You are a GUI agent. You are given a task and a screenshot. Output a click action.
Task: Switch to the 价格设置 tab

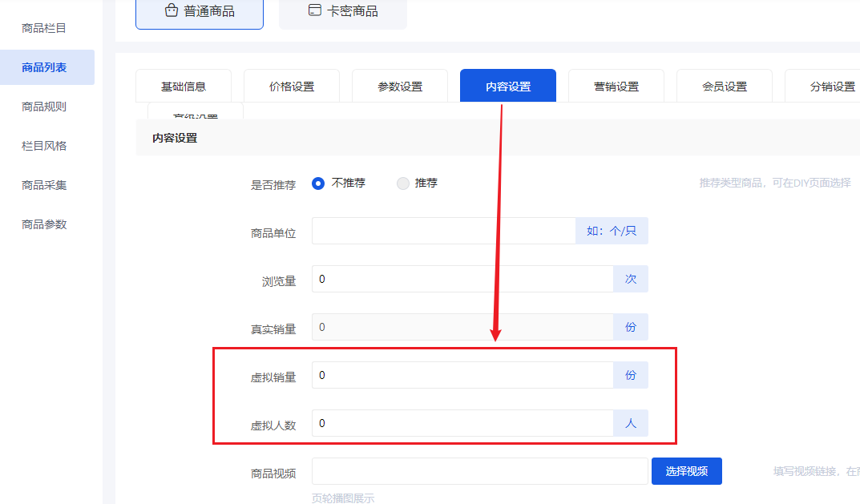[292, 87]
